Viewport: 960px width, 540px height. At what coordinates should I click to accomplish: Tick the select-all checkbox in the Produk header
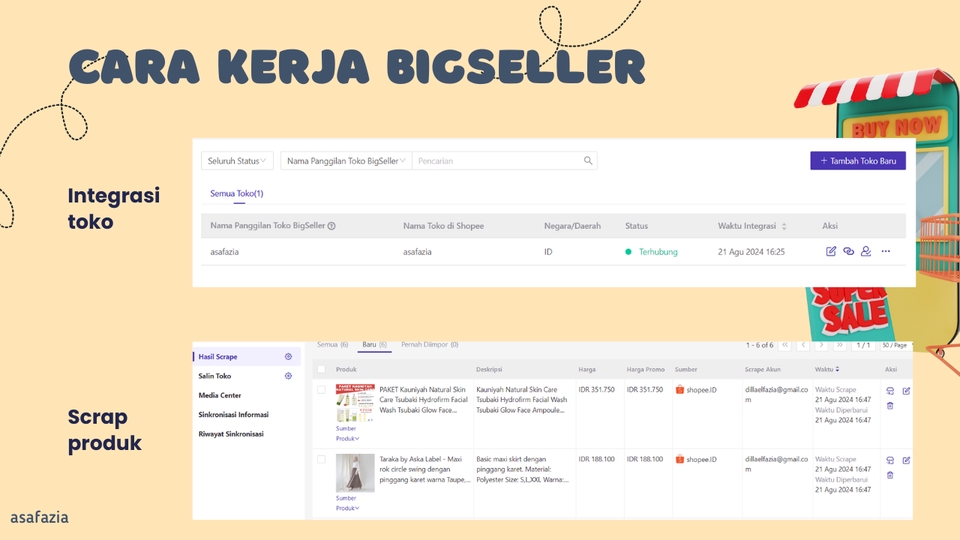[x=321, y=369]
